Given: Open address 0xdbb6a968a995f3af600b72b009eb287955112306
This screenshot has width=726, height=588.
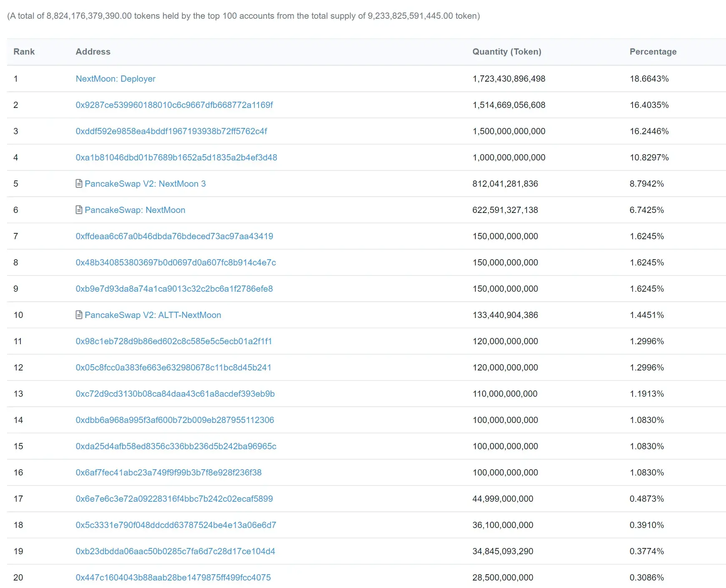Looking at the screenshot, I should 175,420.
